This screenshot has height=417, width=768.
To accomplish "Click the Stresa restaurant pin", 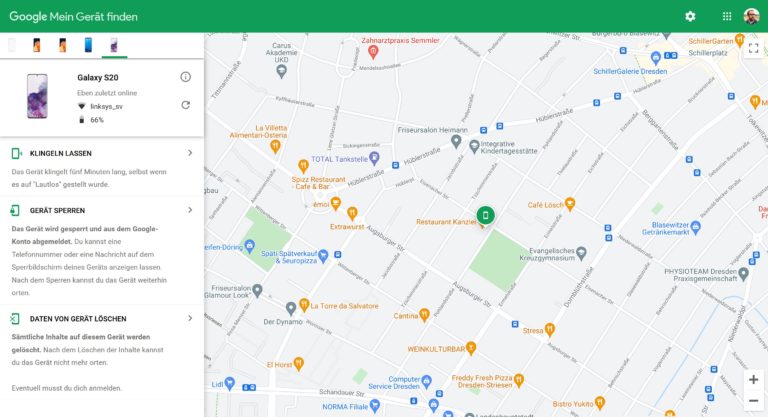I will pos(550,329).
